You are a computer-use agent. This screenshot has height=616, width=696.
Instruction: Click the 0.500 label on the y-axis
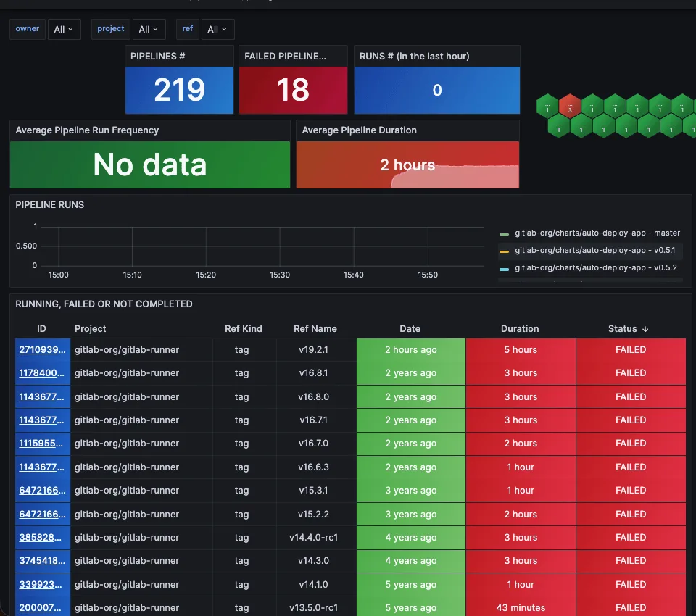tap(27, 246)
